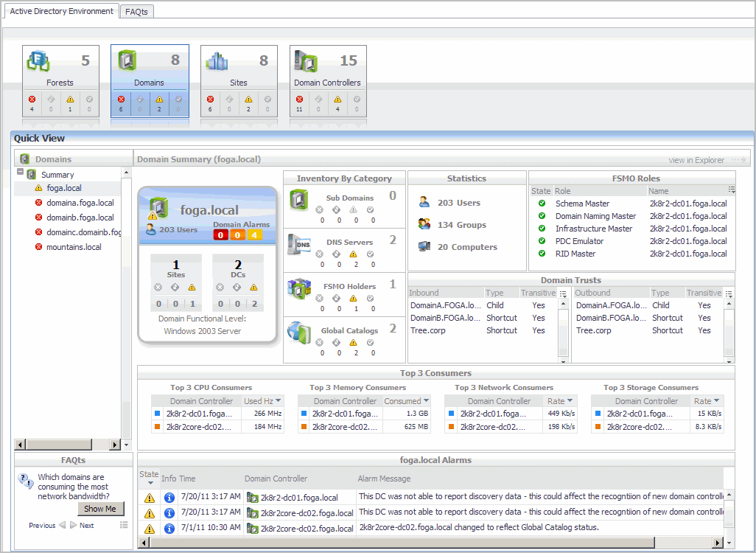Viewport: 756px width, 553px height.
Task: Click the warning icon under Global Catalogs
Action: pos(354,343)
